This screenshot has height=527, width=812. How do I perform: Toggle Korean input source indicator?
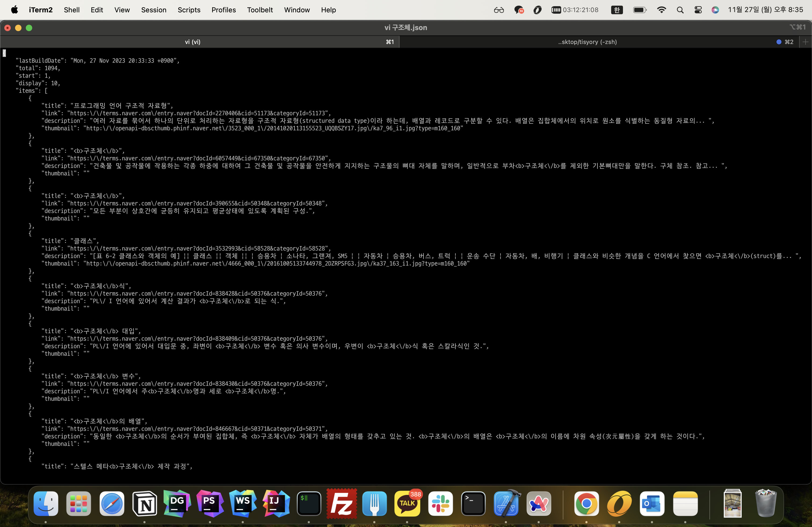pos(617,10)
